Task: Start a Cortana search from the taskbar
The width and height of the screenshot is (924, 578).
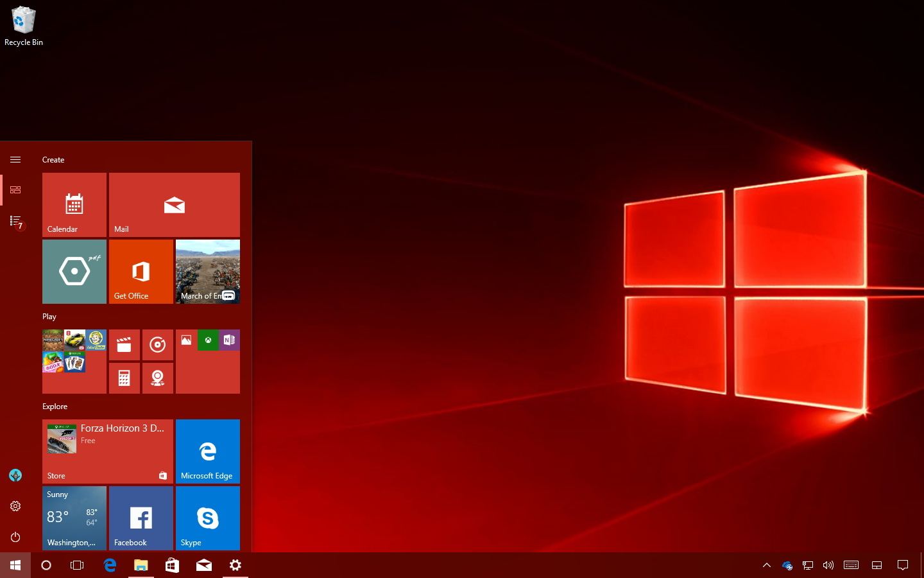Action: pos(46,565)
